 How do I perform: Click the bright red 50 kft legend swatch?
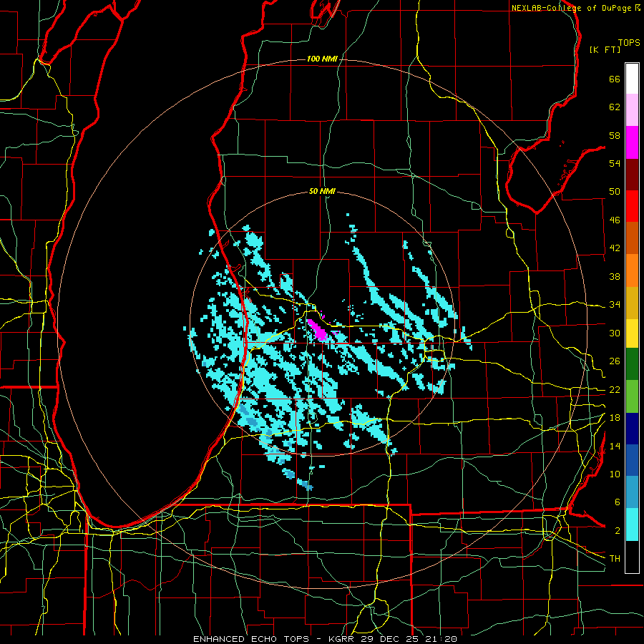coord(632,206)
